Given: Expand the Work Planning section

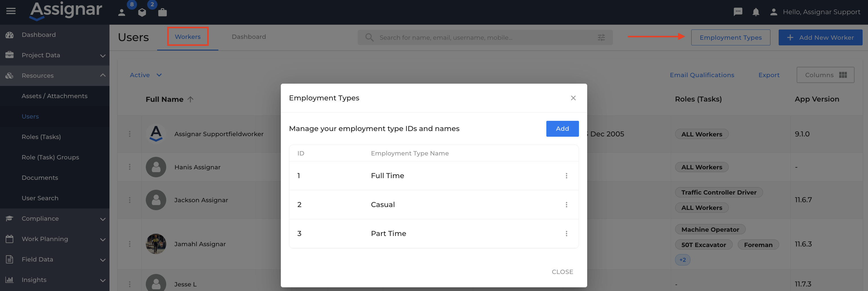Looking at the screenshot, I should (x=103, y=239).
